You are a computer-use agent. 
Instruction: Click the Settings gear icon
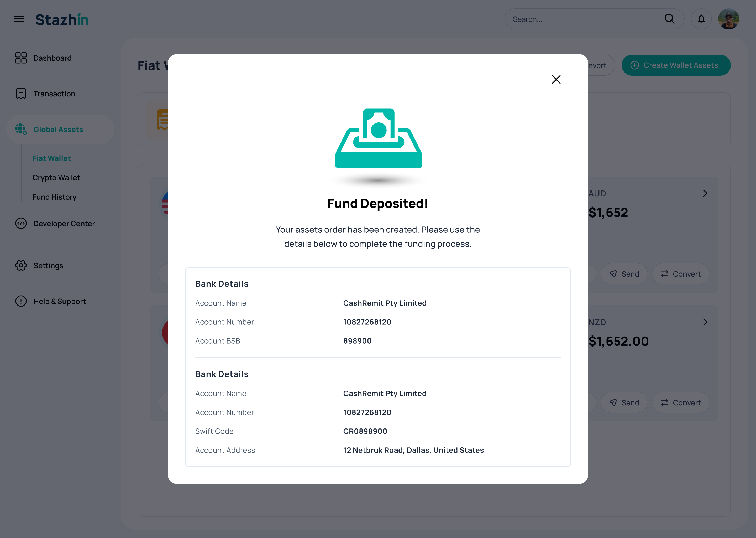[21, 266]
